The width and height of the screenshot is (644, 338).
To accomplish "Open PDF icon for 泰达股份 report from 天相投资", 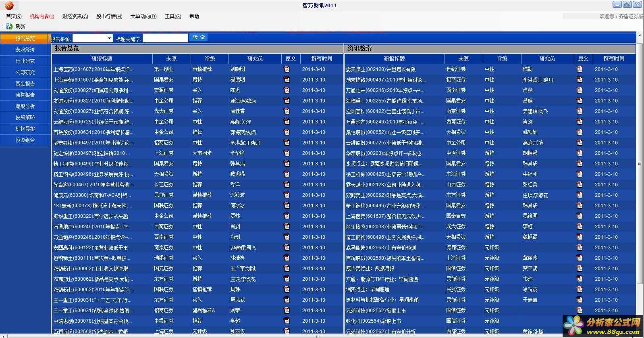I will (579, 132).
